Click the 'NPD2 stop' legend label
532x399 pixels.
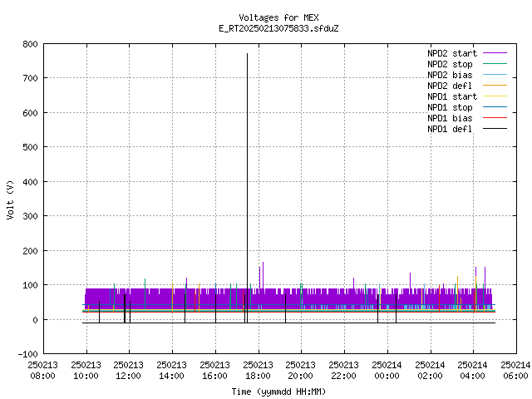pyautogui.click(x=450, y=64)
